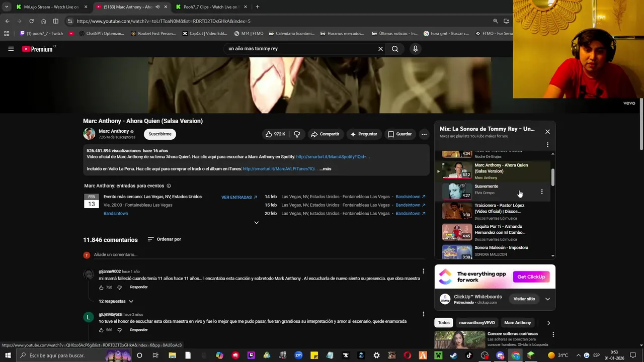The height and width of the screenshot is (362, 644).
Task: Open browser tab search dropdown arrow
Action: pyautogui.click(x=6, y=7)
